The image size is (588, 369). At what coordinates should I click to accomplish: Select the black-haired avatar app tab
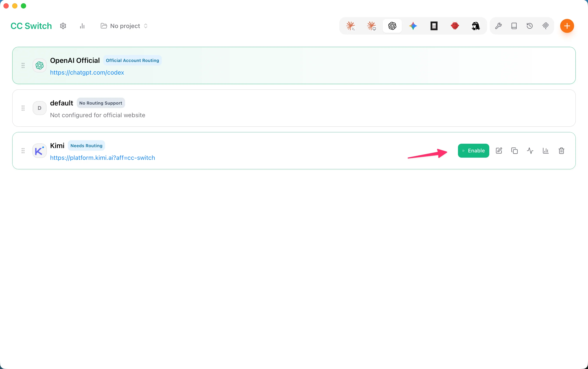[x=476, y=26]
